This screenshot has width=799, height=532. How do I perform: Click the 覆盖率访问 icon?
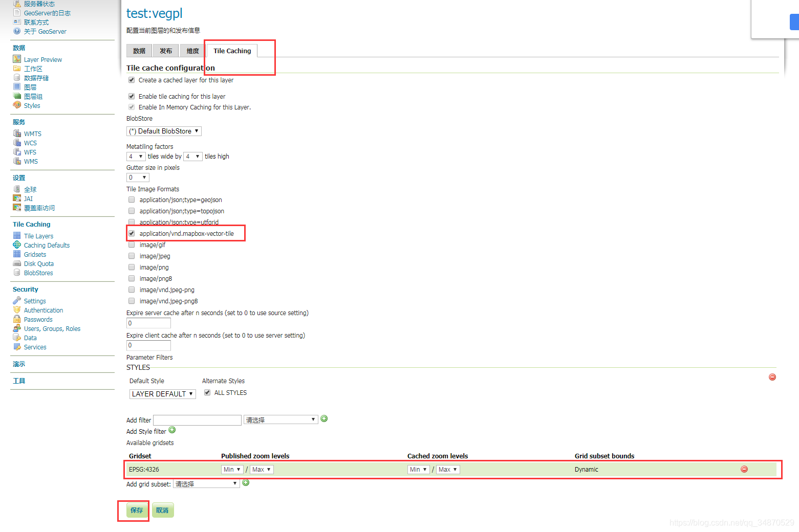click(x=17, y=208)
